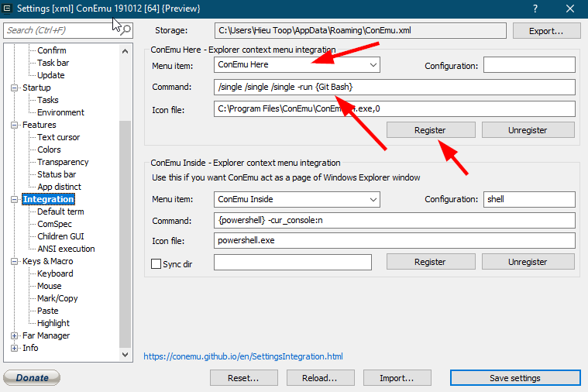
Task: Click the help question mark button
Action: [535, 9]
